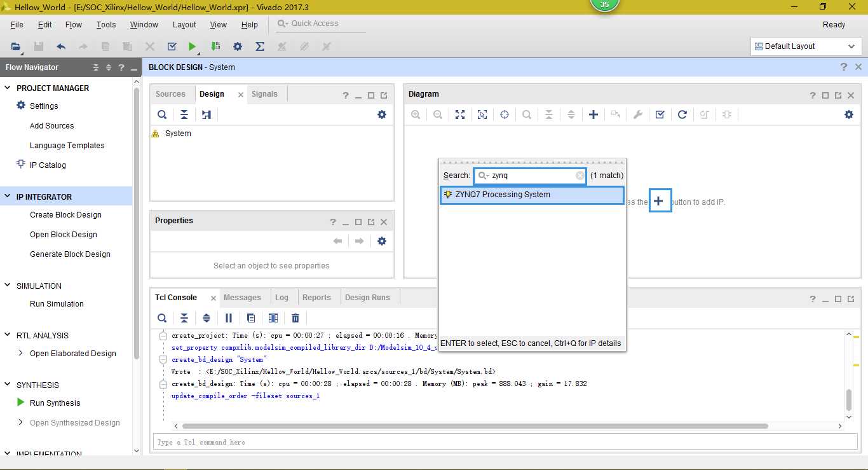Screen dimensions: 868x470
Task: Select System node in Design tree
Action: point(178,134)
